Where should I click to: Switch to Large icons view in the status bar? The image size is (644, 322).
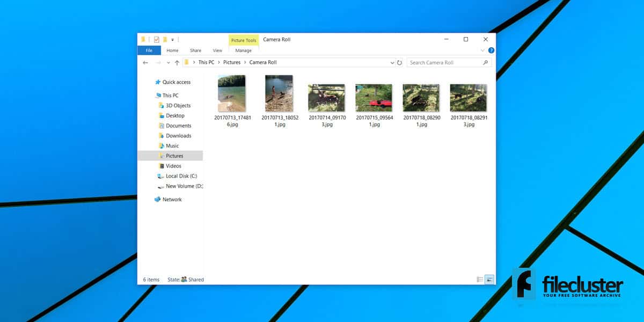click(489, 279)
